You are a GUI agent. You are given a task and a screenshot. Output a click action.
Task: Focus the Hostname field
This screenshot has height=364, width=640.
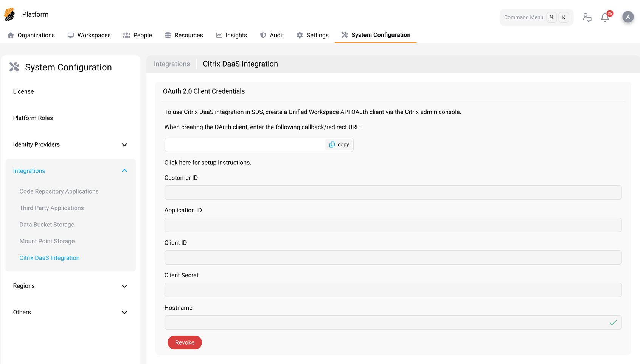click(393, 322)
